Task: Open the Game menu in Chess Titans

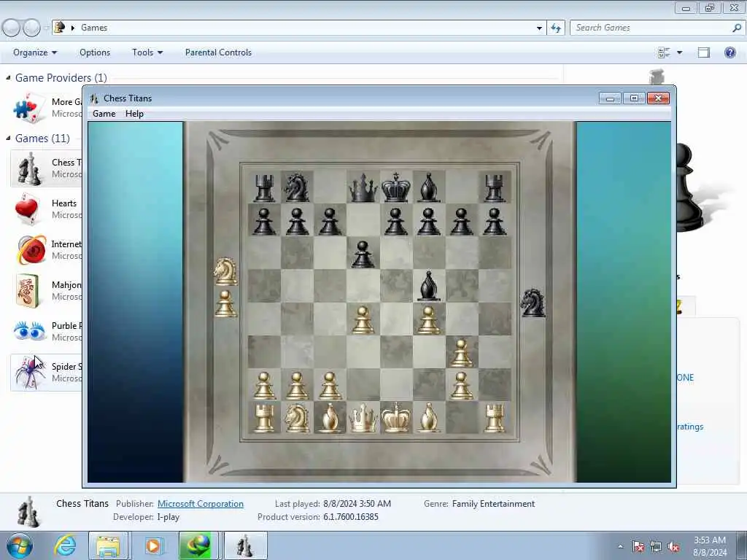Action: pyautogui.click(x=104, y=114)
